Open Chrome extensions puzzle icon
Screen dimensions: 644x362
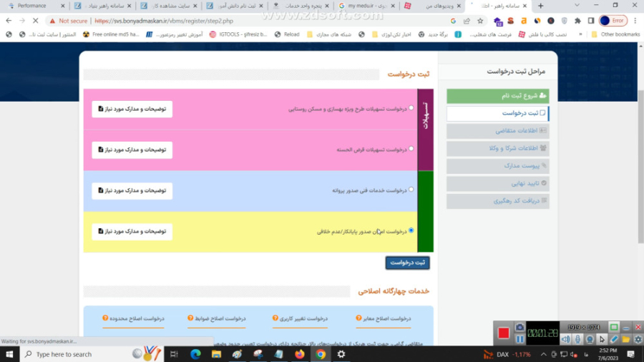click(577, 21)
